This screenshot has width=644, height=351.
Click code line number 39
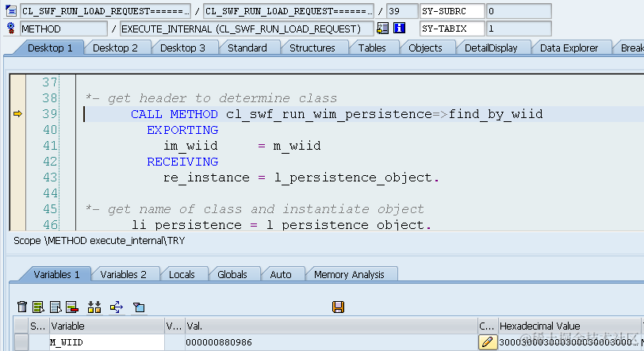[x=50, y=114]
